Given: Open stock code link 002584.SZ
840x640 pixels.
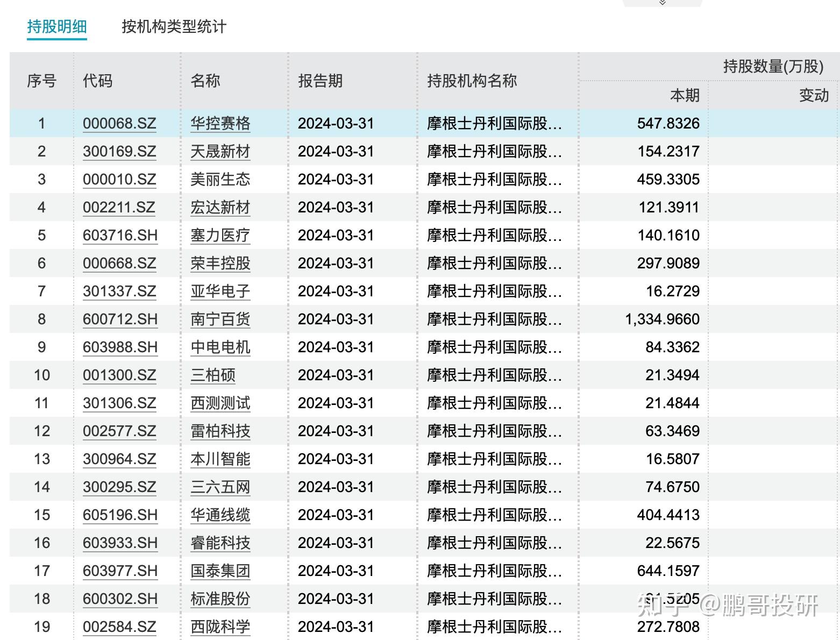Looking at the screenshot, I should click(119, 627).
